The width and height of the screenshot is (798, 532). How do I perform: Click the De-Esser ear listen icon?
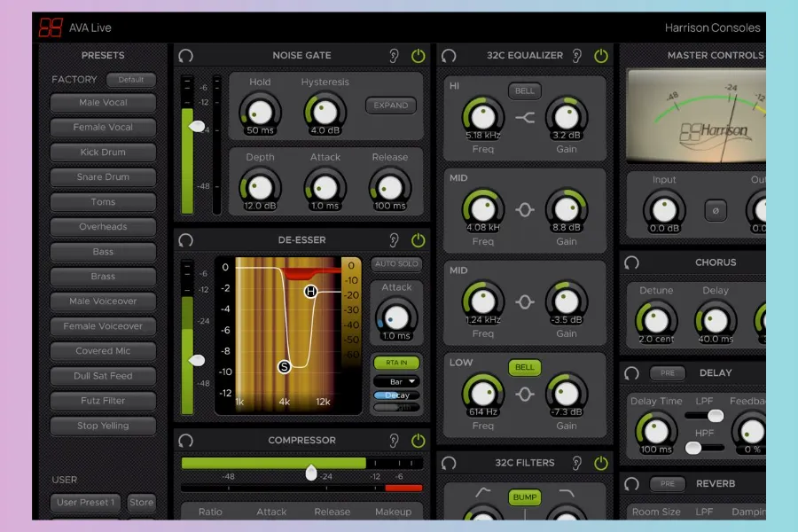tap(395, 240)
